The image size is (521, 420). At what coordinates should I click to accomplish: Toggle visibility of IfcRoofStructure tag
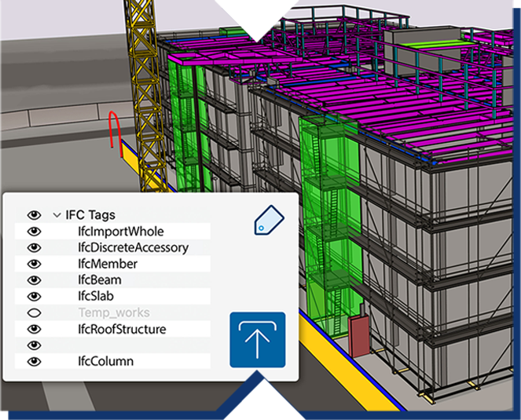click(x=34, y=329)
